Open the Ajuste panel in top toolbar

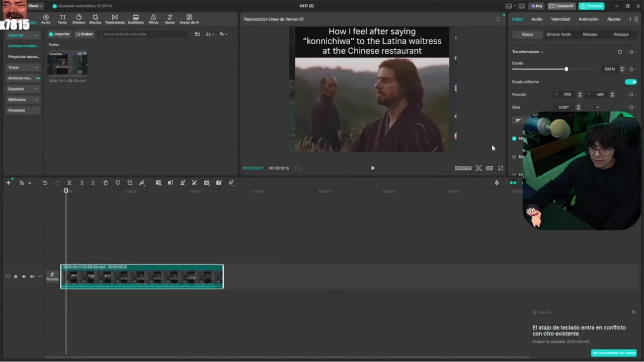pos(170,19)
